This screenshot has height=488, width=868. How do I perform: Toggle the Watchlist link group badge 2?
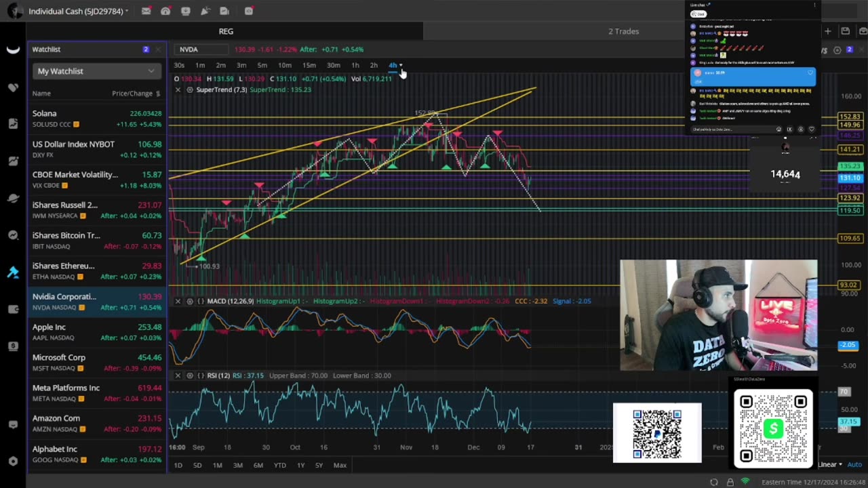click(x=146, y=49)
